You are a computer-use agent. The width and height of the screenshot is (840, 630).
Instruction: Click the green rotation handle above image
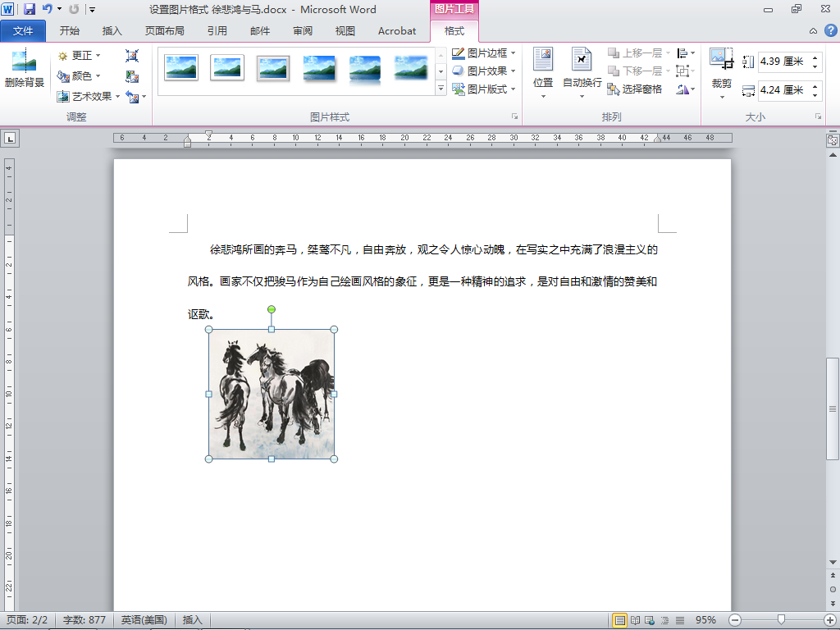[x=272, y=309]
